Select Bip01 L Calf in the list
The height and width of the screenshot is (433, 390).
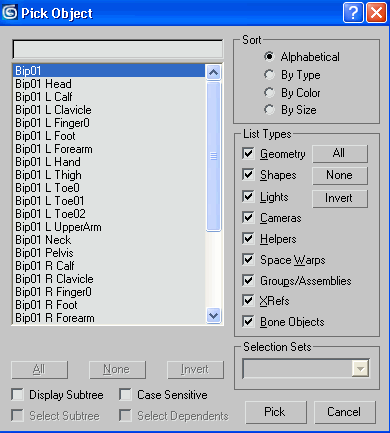pos(109,97)
